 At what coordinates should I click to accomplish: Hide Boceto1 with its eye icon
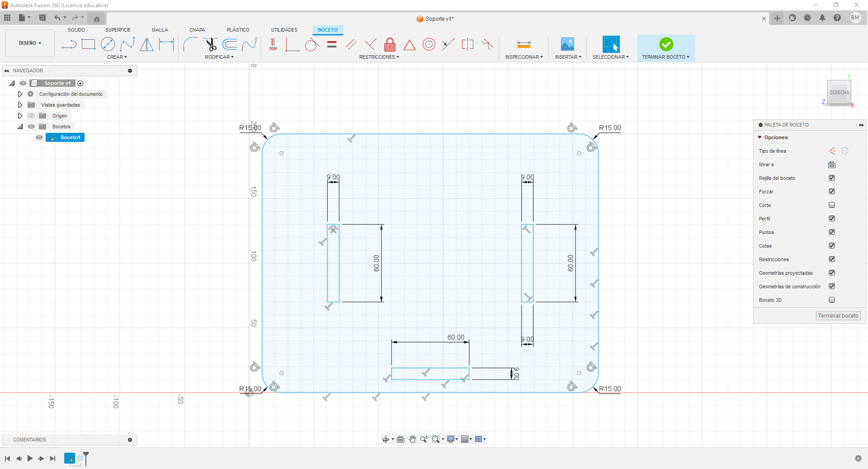click(x=39, y=137)
